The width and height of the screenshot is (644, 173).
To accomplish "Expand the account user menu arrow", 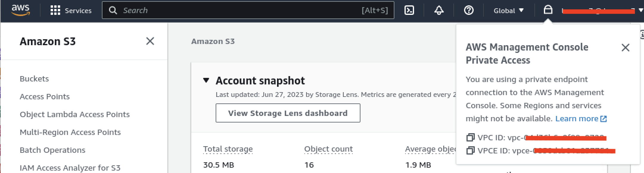I will (641, 10).
